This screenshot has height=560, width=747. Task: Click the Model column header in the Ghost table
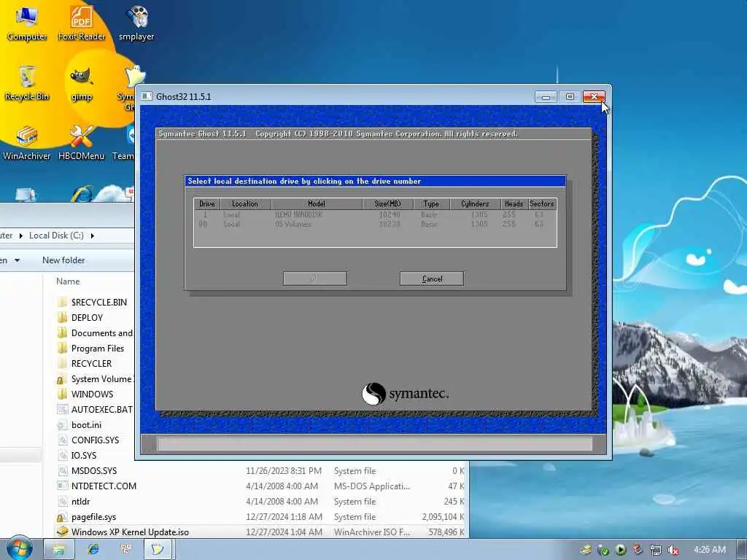tap(317, 204)
